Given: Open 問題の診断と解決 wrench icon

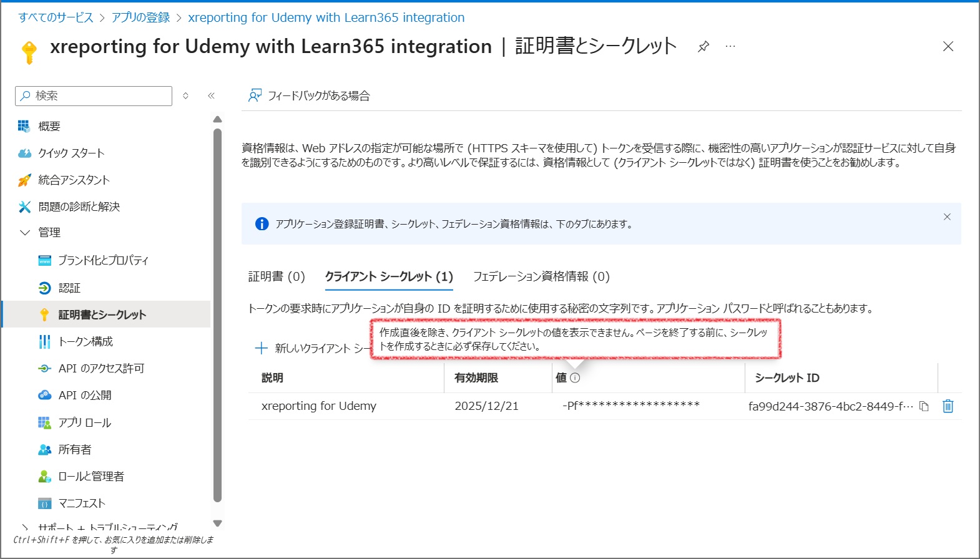Looking at the screenshot, I should 24,207.
